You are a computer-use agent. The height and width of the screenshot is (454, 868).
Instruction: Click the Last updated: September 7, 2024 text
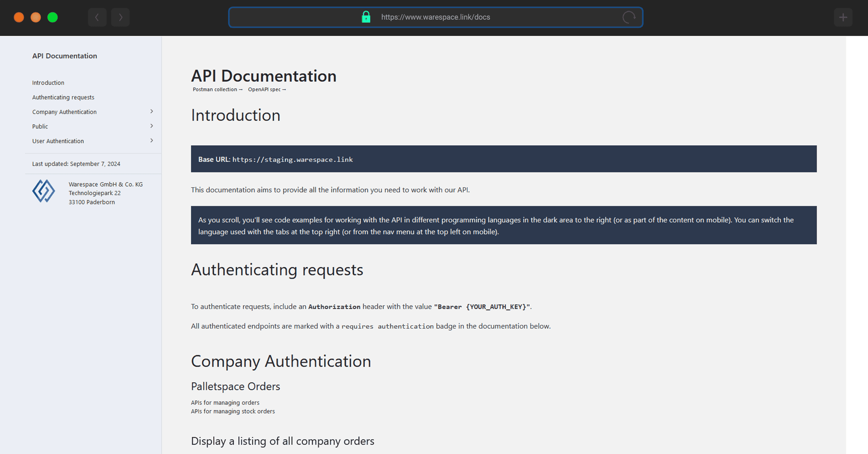coord(76,164)
